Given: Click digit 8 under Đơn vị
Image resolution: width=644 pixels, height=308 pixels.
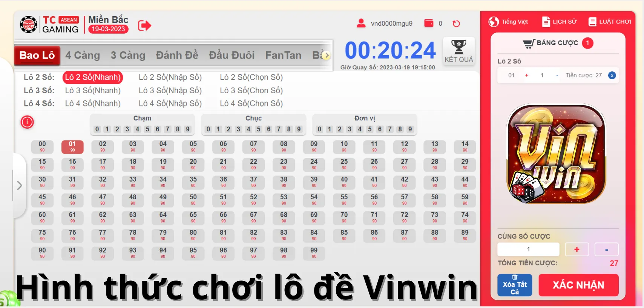Looking at the screenshot, I should coord(400,129).
